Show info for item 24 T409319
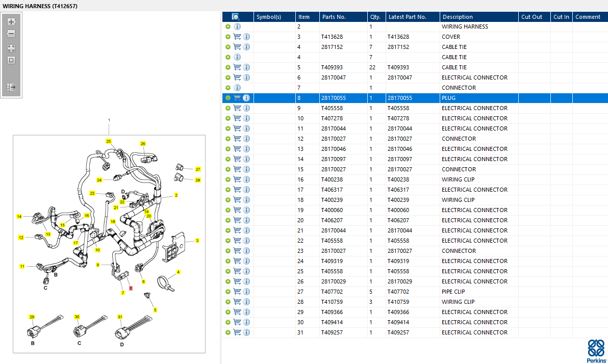 pyautogui.click(x=246, y=261)
